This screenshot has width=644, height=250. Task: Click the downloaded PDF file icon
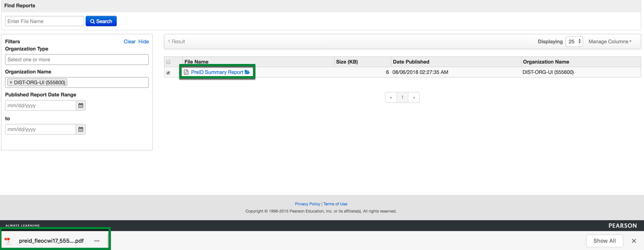8,241
